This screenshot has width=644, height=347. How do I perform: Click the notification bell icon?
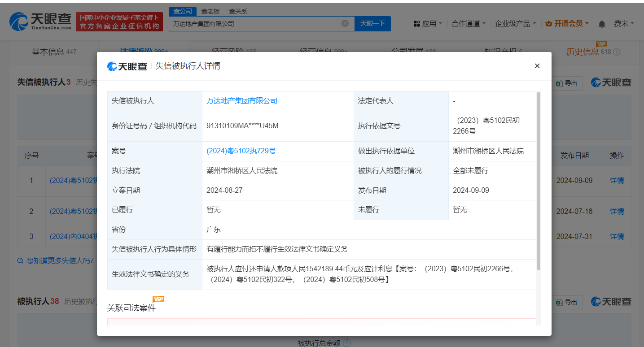(x=601, y=23)
